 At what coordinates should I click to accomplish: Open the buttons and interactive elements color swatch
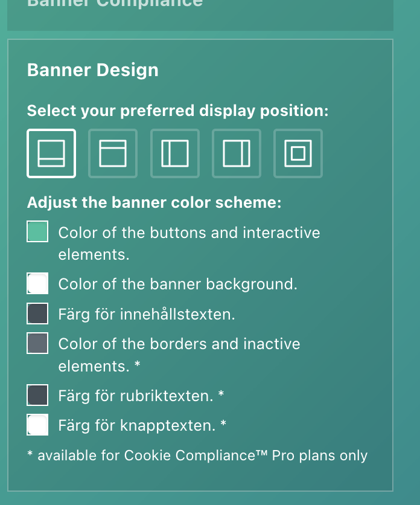pyautogui.click(x=37, y=232)
